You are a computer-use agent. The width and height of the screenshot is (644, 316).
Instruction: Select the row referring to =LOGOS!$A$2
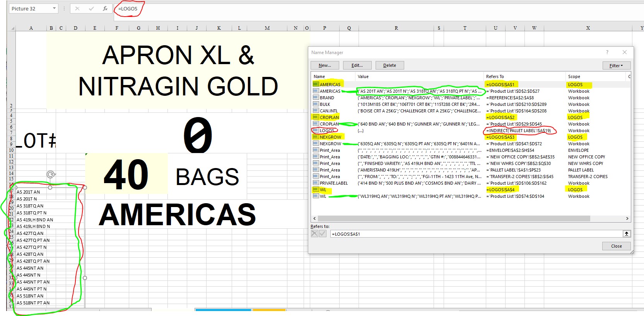(x=470, y=117)
